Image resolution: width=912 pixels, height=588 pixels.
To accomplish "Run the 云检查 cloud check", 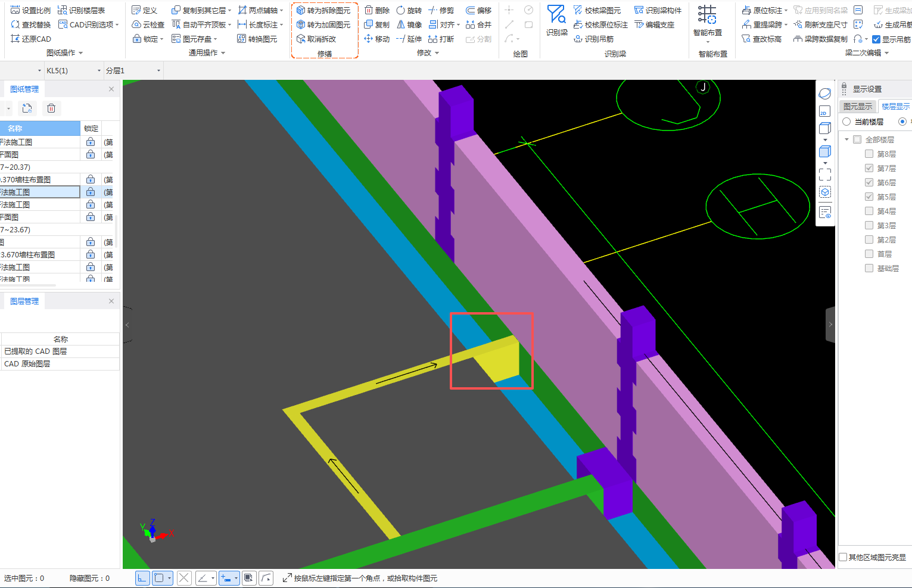I will [148, 24].
